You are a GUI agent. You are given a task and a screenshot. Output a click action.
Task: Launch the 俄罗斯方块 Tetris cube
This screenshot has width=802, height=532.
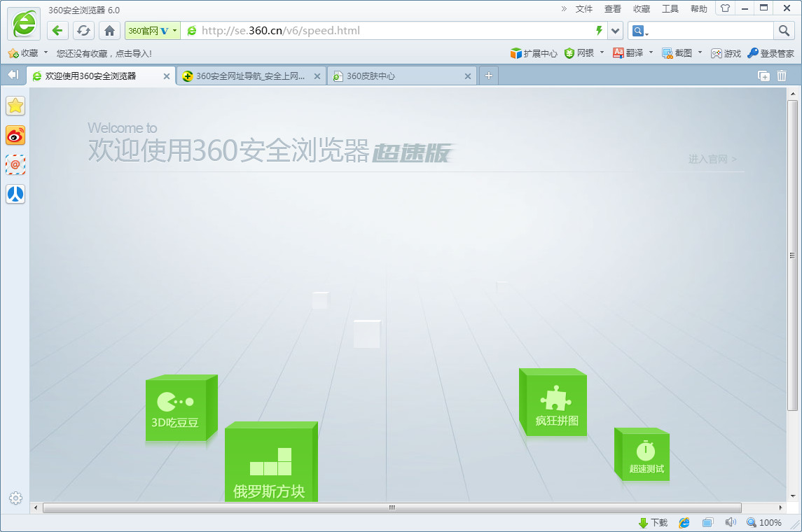(x=271, y=461)
